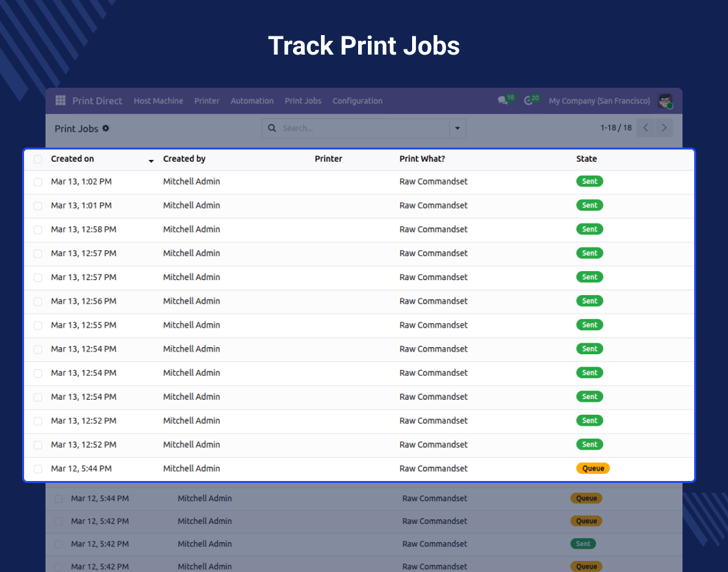Click the Mitchell Admin user avatar

coord(664,101)
